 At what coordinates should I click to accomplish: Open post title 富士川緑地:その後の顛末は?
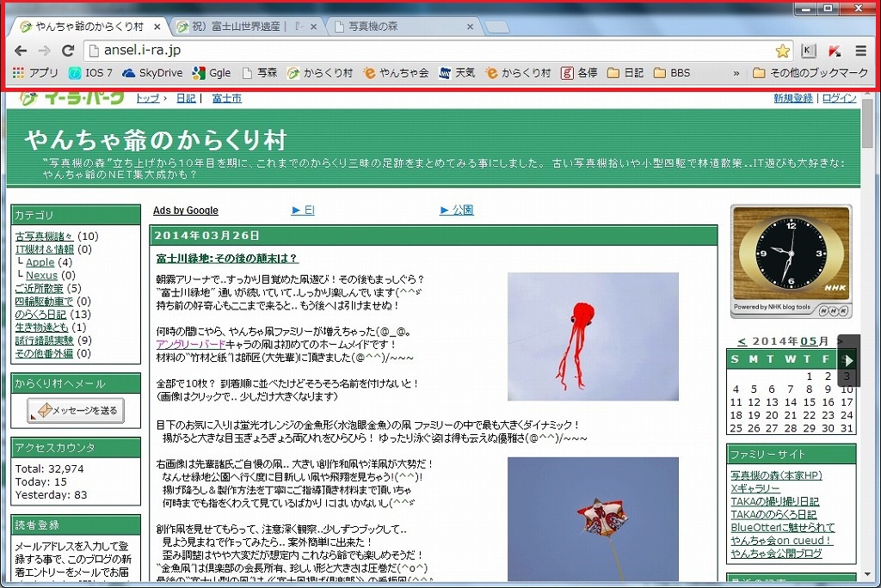(x=227, y=259)
